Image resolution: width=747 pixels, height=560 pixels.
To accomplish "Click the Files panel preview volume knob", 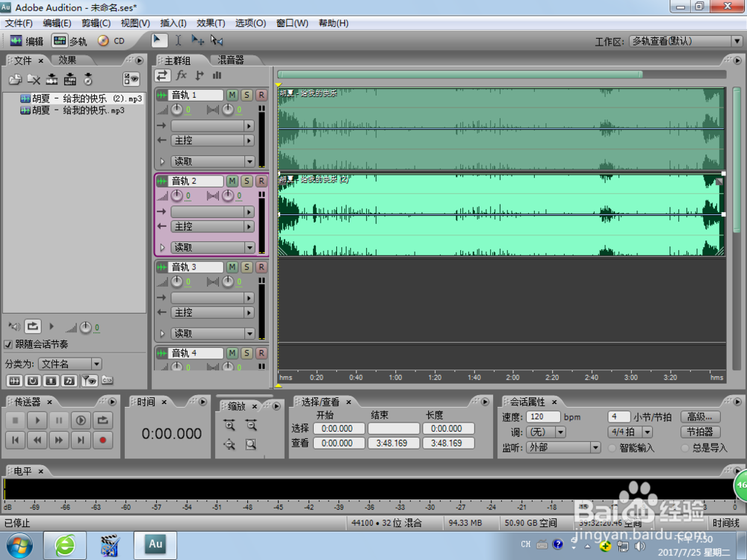I will tap(85, 327).
